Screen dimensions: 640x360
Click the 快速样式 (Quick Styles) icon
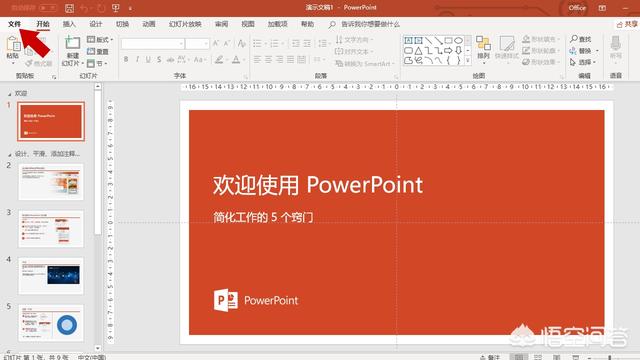507,43
